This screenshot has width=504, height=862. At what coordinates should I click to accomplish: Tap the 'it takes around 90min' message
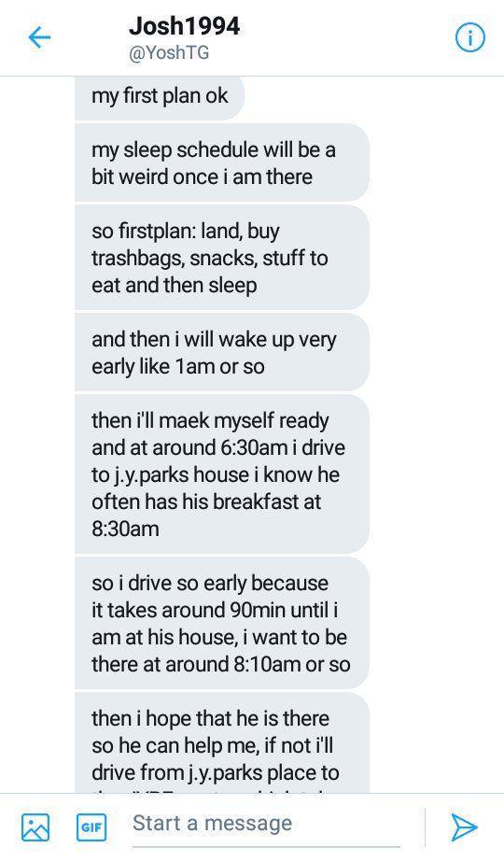click(221, 623)
